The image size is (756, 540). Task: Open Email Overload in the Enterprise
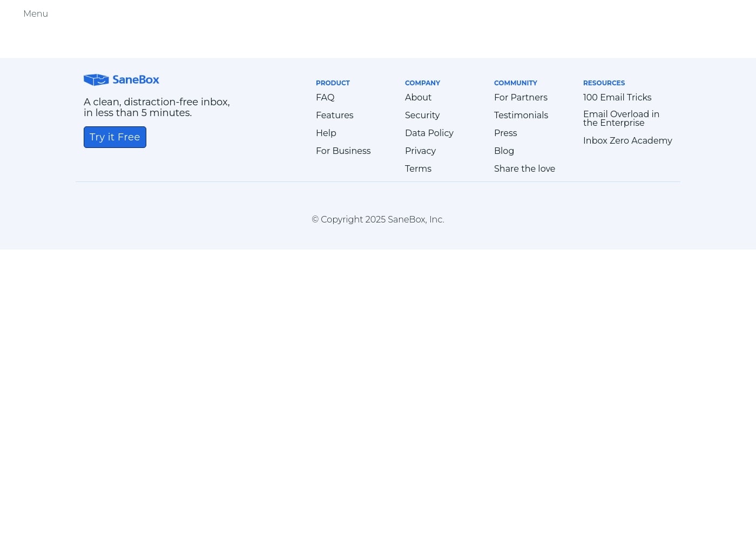click(x=621, y=119)
